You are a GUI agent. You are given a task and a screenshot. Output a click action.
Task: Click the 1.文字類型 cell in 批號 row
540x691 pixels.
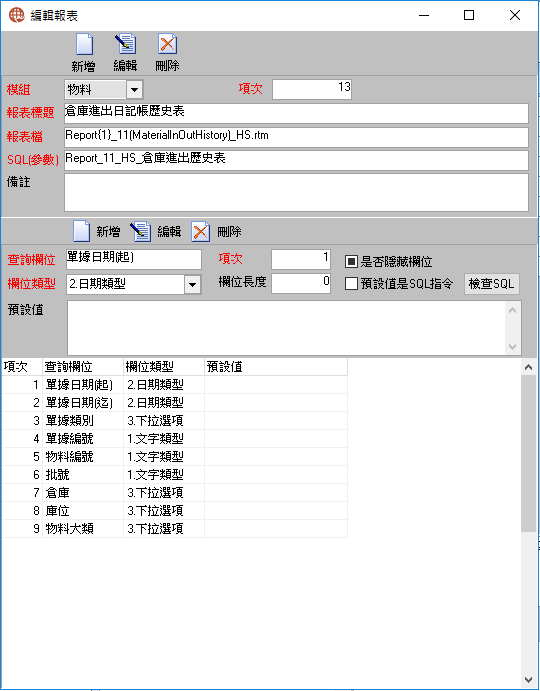coord(164,475)
